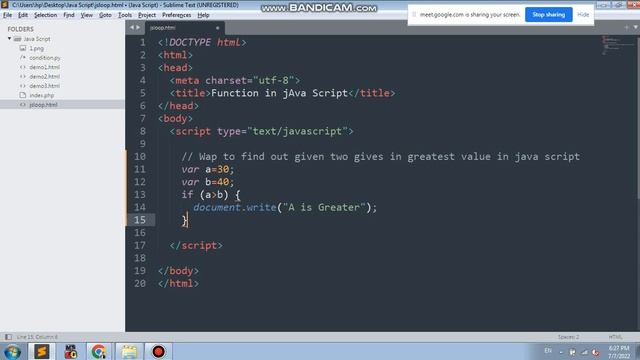
Task: Click the meta charset line
Action: click(235, 80)
